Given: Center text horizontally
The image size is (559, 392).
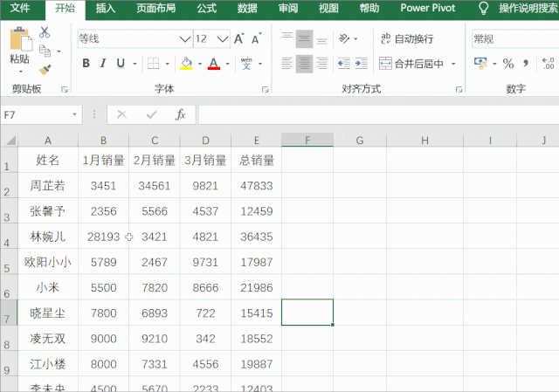Looking at the screenshot, I should pyautogui.click(x=304, y=64).
